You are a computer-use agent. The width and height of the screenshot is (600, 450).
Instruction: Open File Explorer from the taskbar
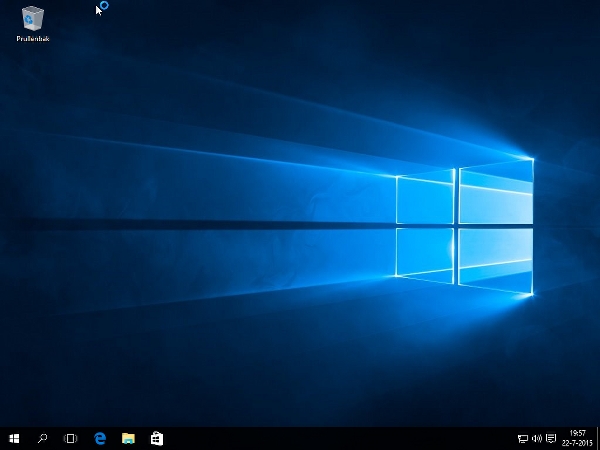[128, 438]
